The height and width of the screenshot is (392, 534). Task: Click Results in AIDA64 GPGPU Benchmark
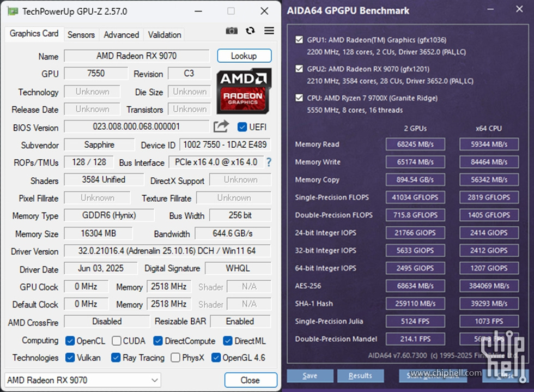tap(360, 376)
